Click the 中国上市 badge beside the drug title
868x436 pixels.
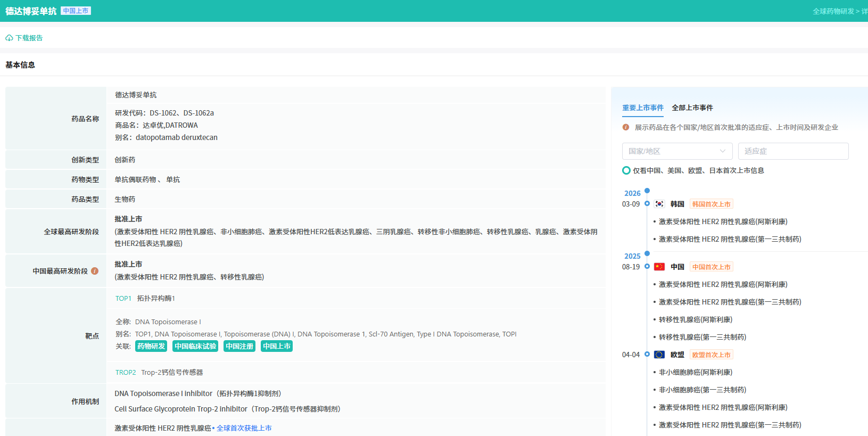pyautogui.click(x=76, y=11)
